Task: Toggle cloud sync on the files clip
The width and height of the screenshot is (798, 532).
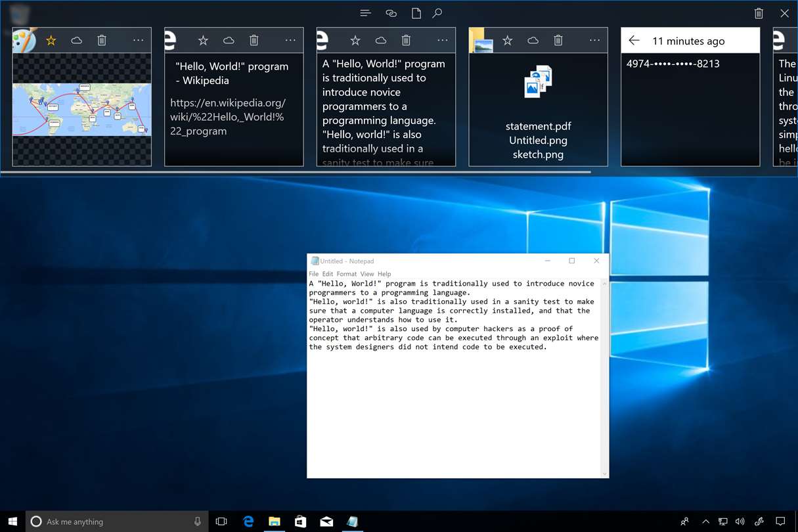Action: [x=533, y=41]
